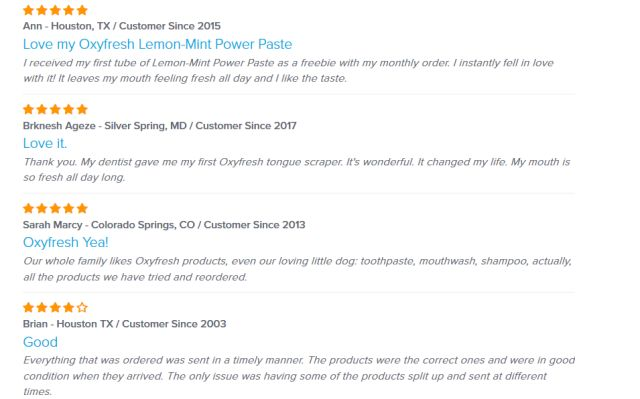Click the first star of Brknesh Ageze's rating
Viewport: 640px width, 399px height.
(x=28, y=109)
